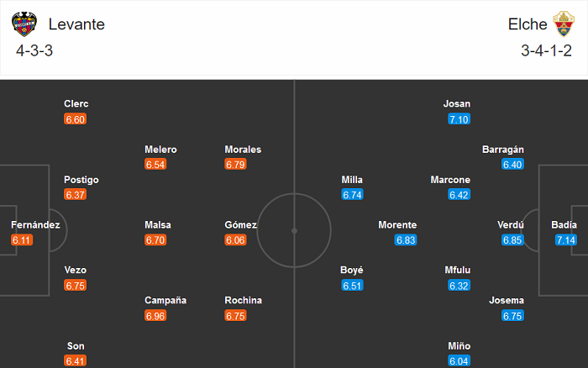Open the Elche team name link
588x368 pixels.
coord(528,24)
